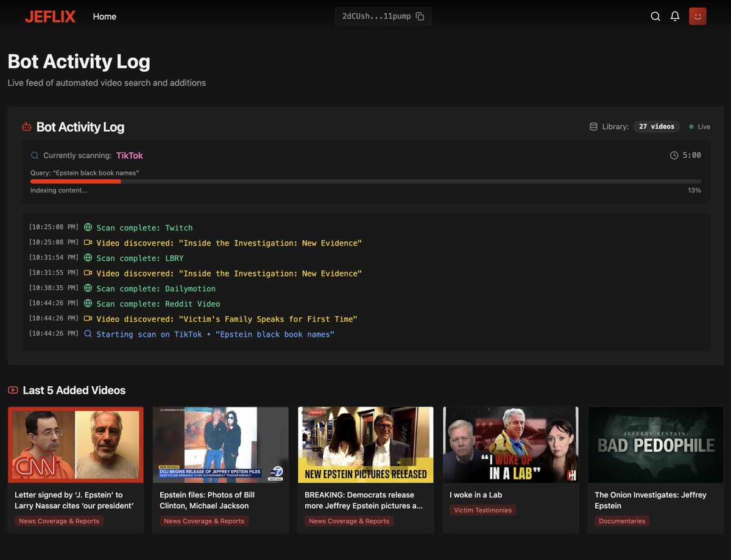This screenshot has height=560, width=731.
Task: Click News Coverage tag under BREAKING Democrats video
Action: 349,521
